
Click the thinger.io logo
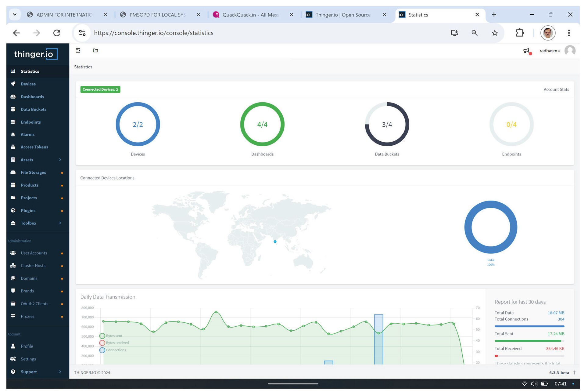pyautogui.click(x=36, y=54)
